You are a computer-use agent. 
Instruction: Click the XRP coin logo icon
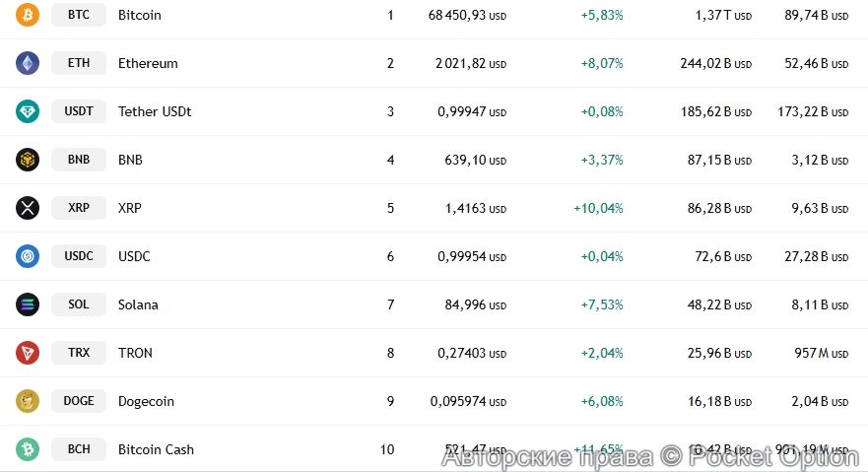click(x=28, y=208)
